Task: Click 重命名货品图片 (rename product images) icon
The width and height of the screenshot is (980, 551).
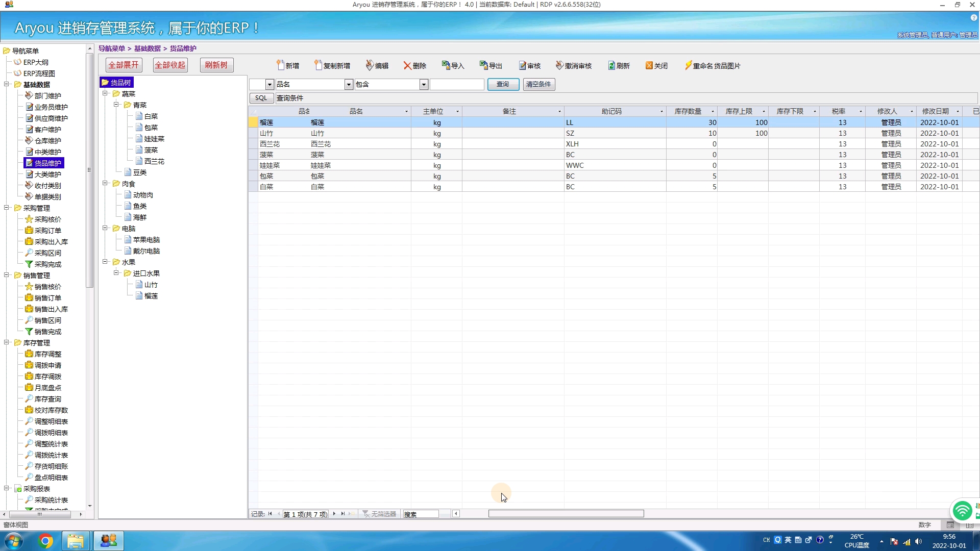Action: click(688, 65)
